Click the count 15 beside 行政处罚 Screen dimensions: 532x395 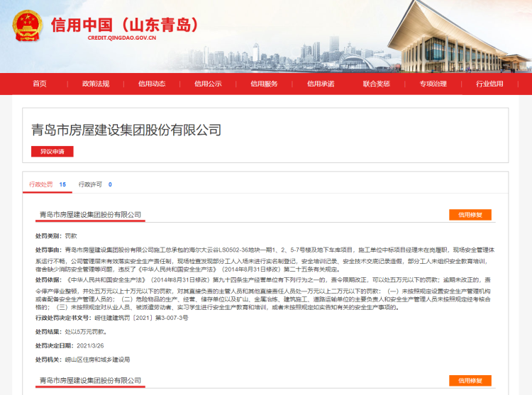[x=62, y=184]
